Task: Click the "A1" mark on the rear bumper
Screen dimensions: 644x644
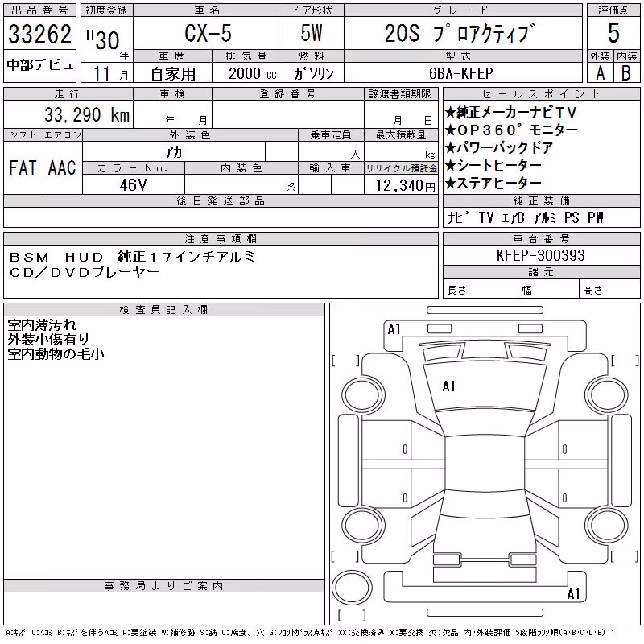Action: pos(573,593)
